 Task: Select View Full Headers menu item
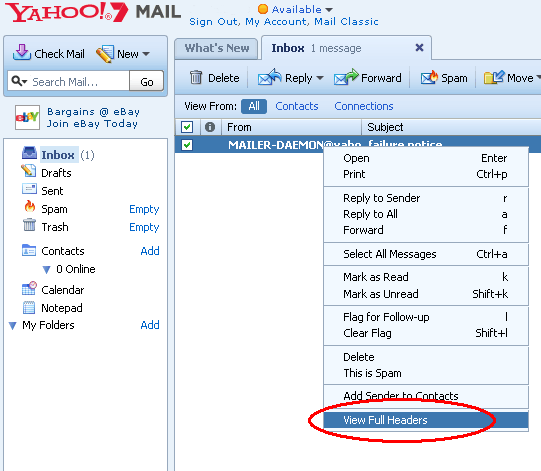(x=426, y=420)
